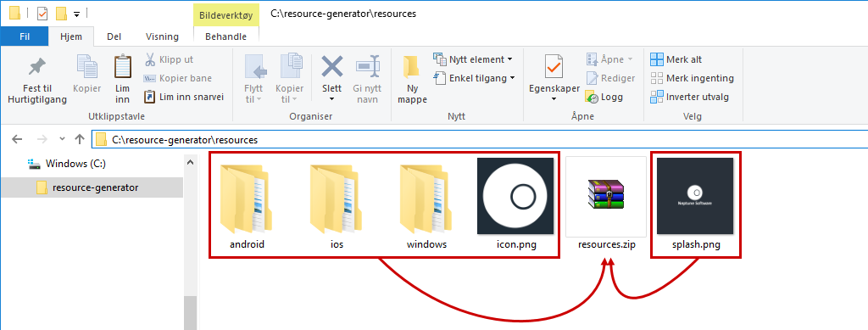Click the address bar path field
The width and height of the screenshot is (868, 330).
click(480, 140)
